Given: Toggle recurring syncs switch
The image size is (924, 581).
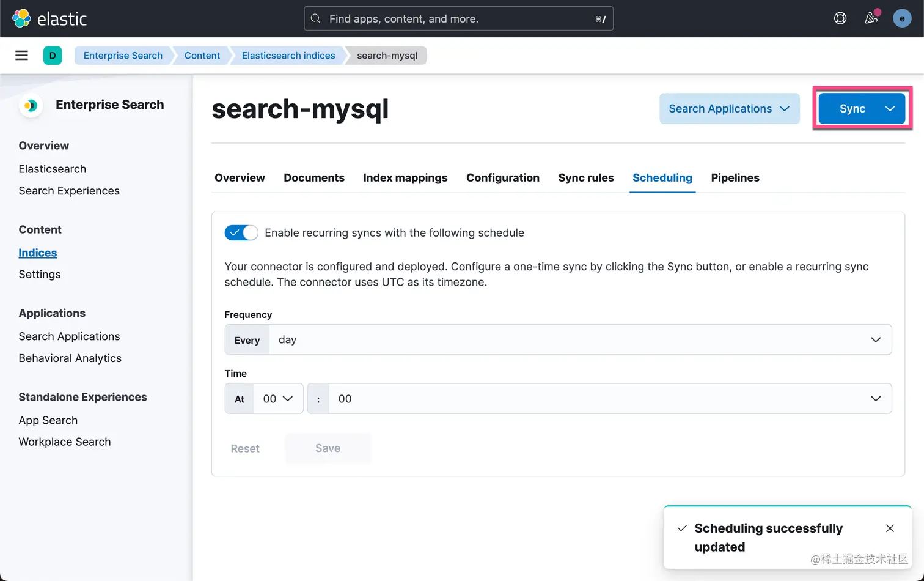Looking at the screenshot, I should coord(241,233).
